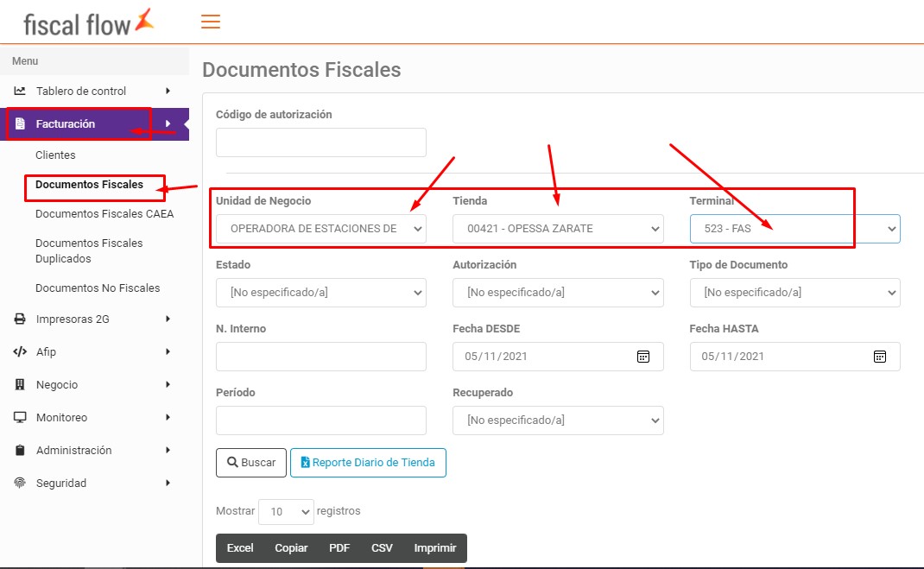
Task: Open Documentos Fiscales CAEA submenu item
Action: pyautogui.click(x=104, y=214)
